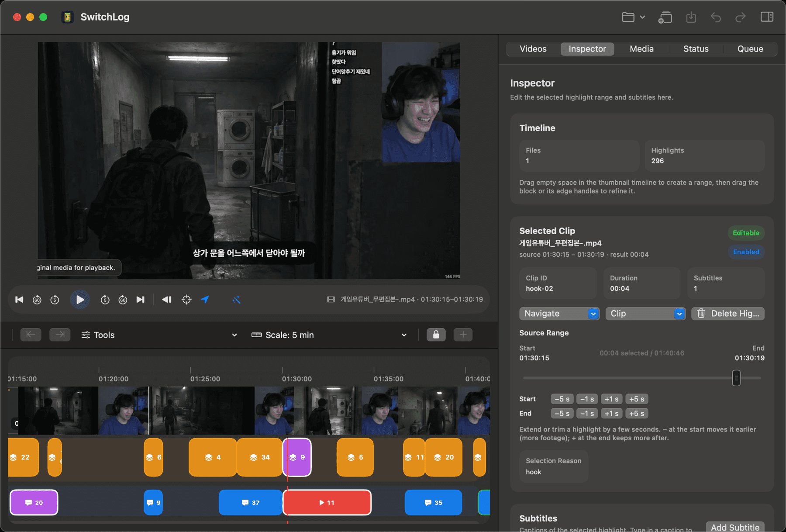Click the Add Subtitle button

pyautogui.click(x=735, y=527)
